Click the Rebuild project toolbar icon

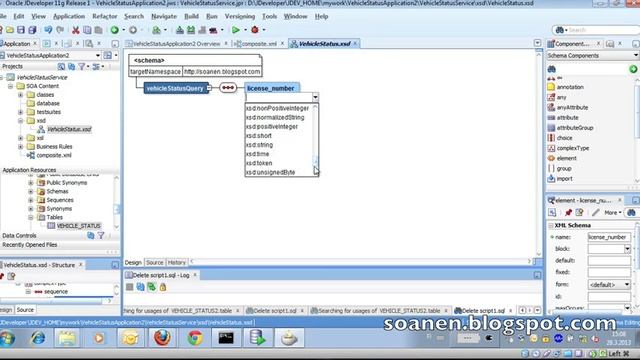tap(191, 30)
